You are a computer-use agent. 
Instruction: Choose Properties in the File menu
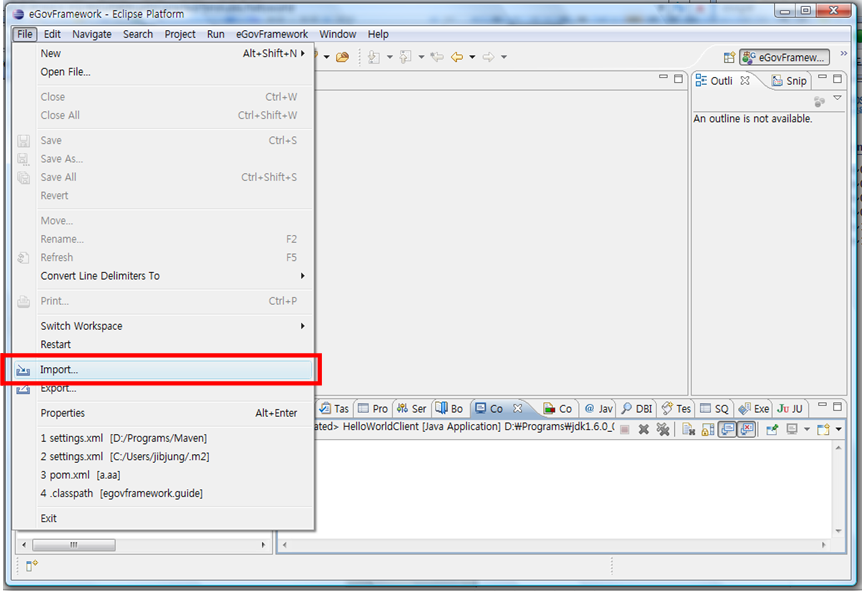(x=62, y=413)
